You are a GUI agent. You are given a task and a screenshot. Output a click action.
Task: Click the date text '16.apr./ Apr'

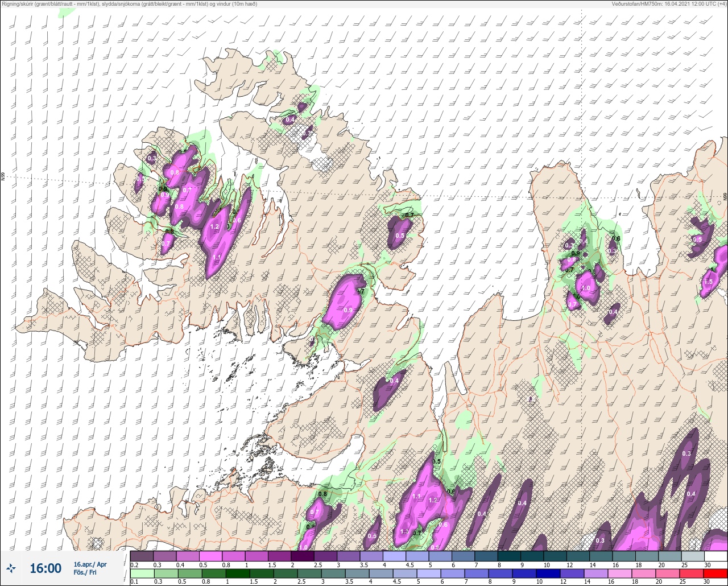pyautogui.click(x=90, y=564)
